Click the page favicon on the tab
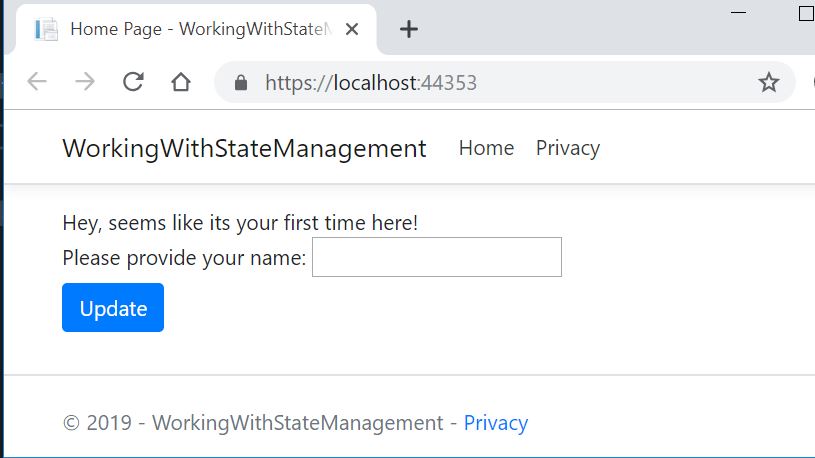815x458 pixels. pyautogui.click(x=46, y=29)
